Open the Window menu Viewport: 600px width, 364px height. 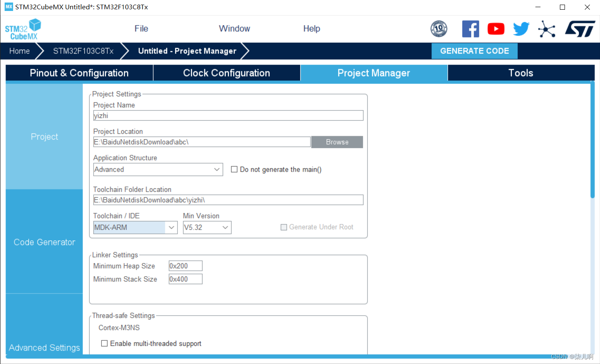234,29
